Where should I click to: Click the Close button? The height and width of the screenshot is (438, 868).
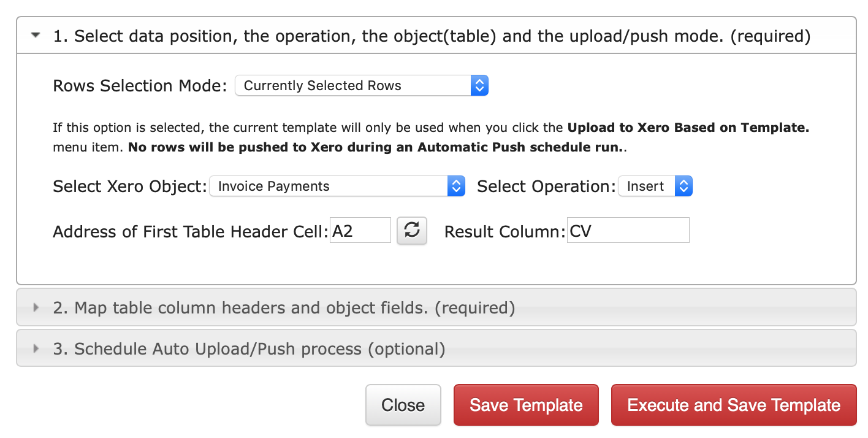403,405
